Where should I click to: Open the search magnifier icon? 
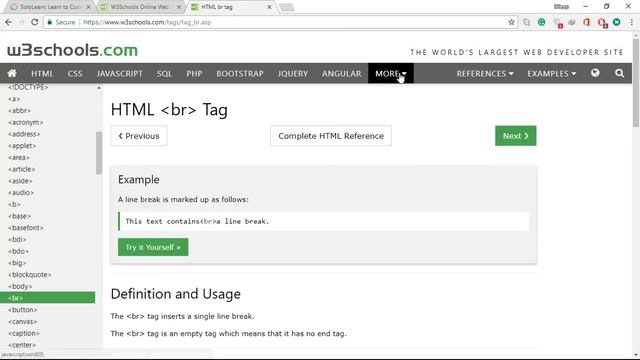619,73
